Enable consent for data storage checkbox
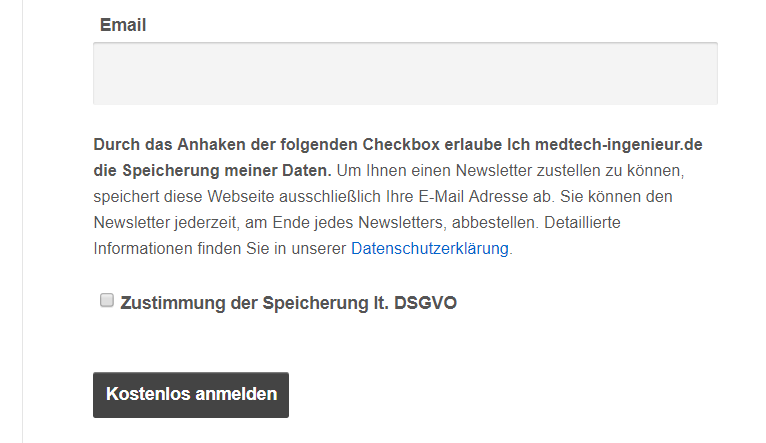766x443 pixels. click(x=107, y=300)
